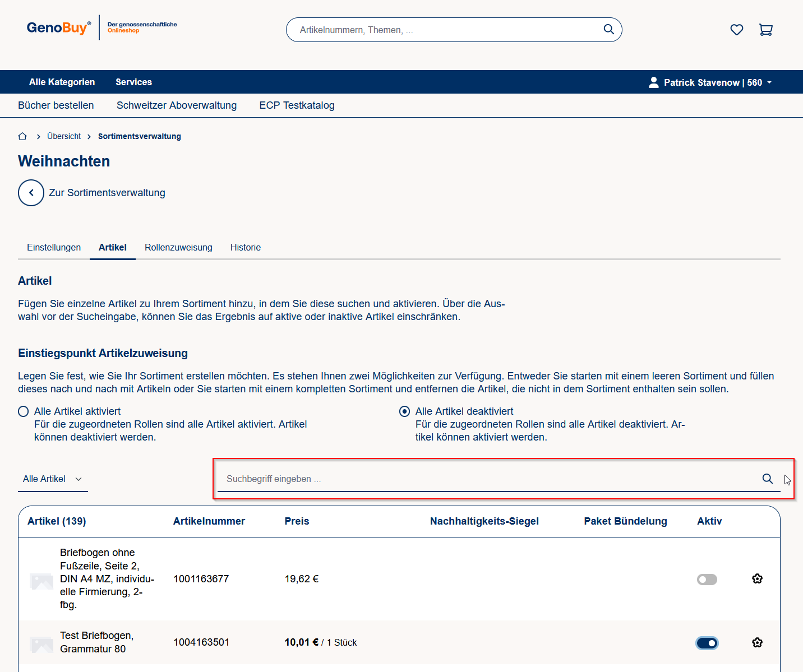Enable the Briefbogen ohne Fußzeile active toggle
Screen dimensions: 803x672
(x=707, y=580)
